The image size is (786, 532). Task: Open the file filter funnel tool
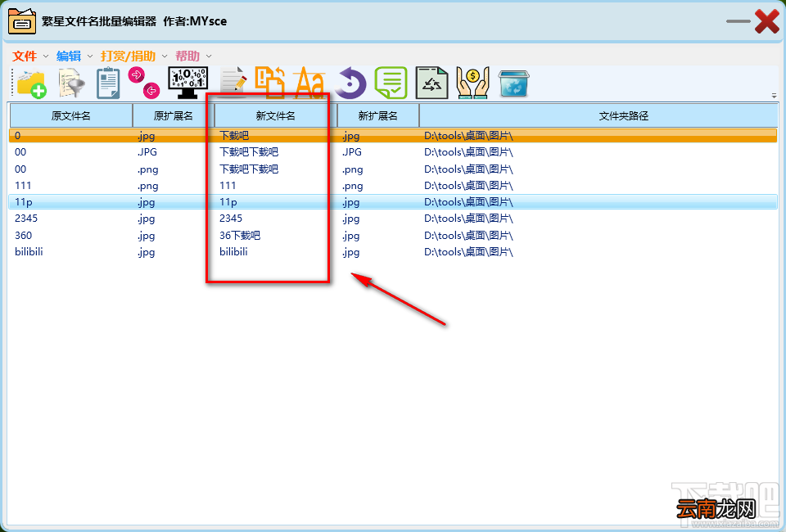[71, 83]
